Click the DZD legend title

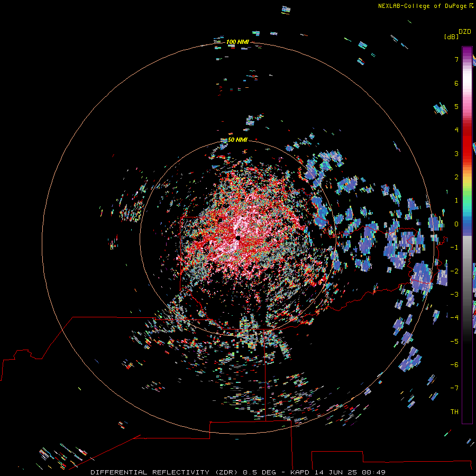click(465, 32)
